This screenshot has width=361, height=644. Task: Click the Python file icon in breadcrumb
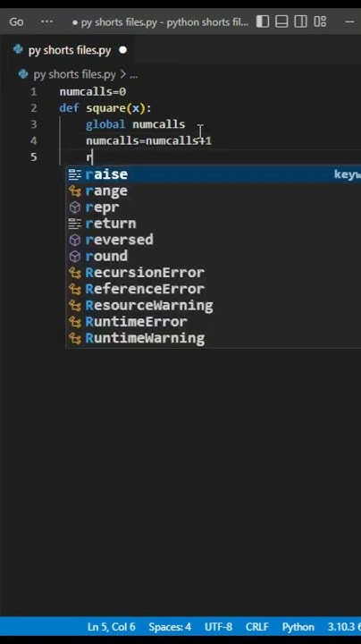coord(24,74)
